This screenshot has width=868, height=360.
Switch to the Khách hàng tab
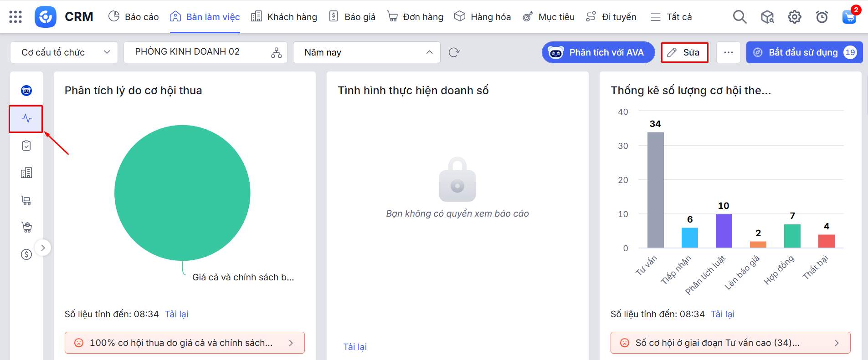[284, 17]
